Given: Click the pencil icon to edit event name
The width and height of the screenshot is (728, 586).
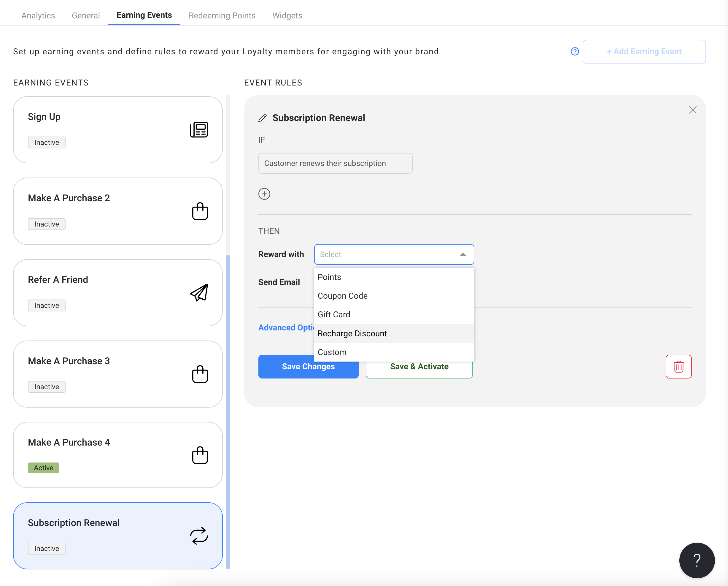Looking at the screenshot, I should pos(262,118).
